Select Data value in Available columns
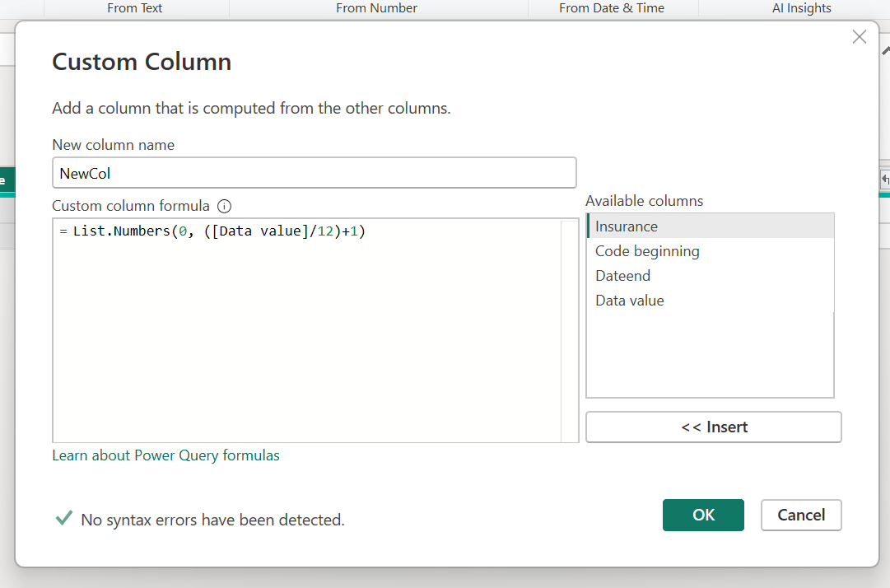Viewport: 890px width, 588px height. coord(710,301)
